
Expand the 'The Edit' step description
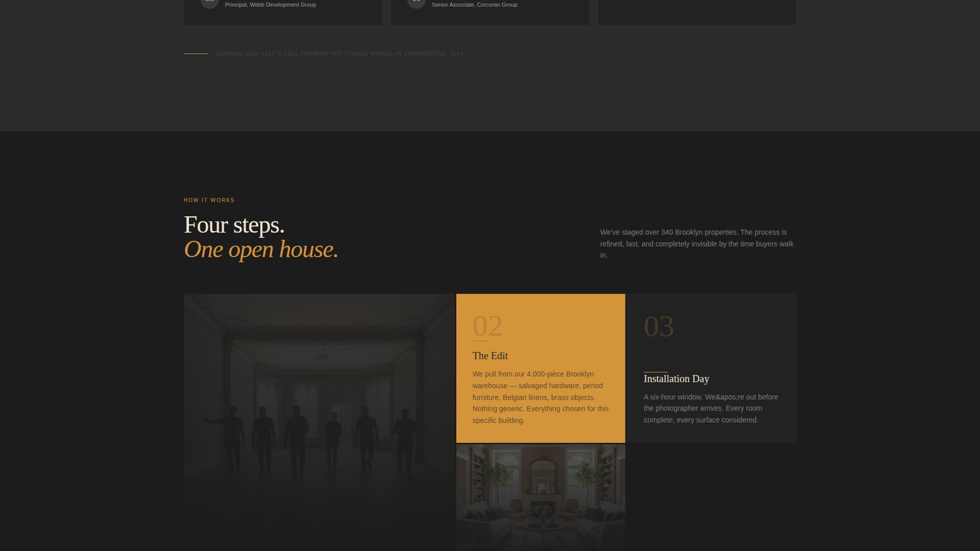(540, 397)
